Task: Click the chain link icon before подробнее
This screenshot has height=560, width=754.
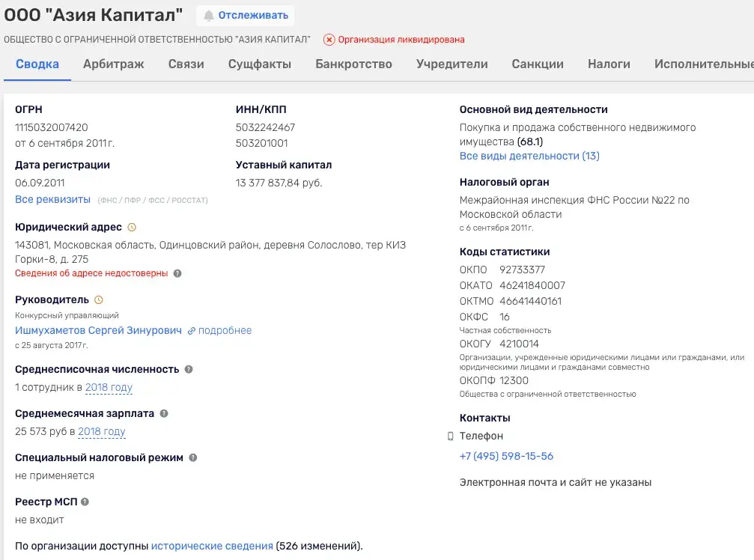Action: pyautogui.click(x=192, y=331)
